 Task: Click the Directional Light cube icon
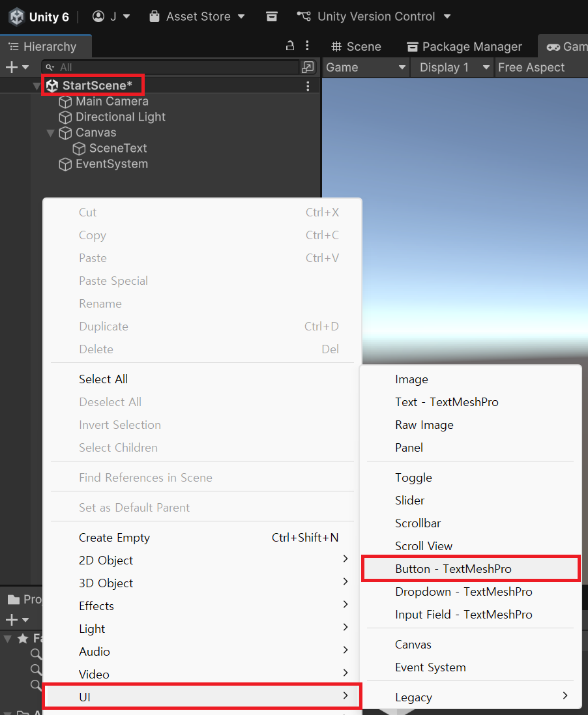point(65,117)
